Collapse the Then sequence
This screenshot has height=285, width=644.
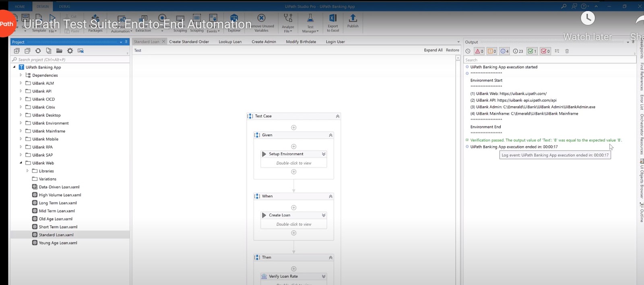(331, 257)
